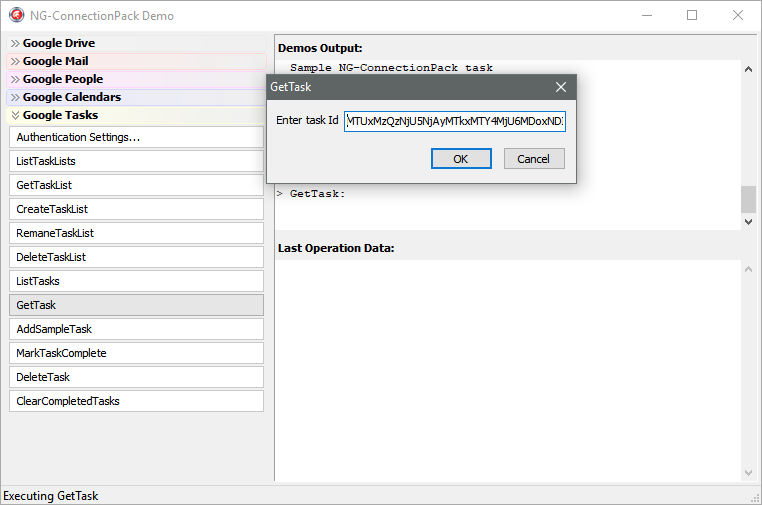
Task: Expand the Google People section
Action: point(62,79)
